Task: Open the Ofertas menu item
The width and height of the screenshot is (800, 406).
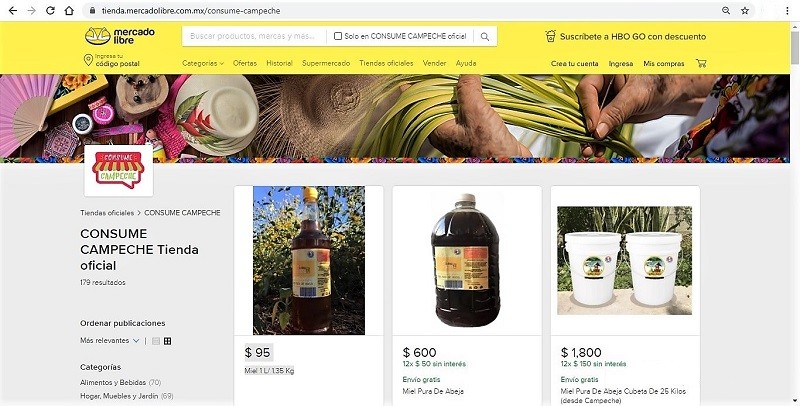Action: [245, 63]
